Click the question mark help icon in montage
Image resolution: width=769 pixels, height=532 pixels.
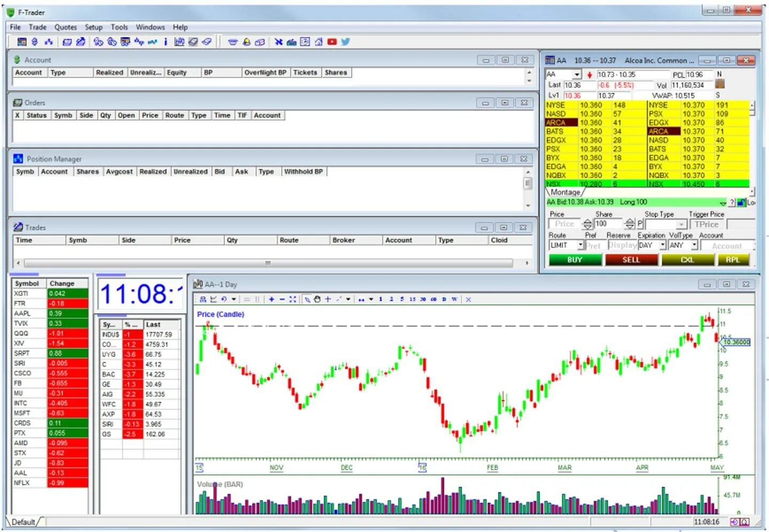732,202
